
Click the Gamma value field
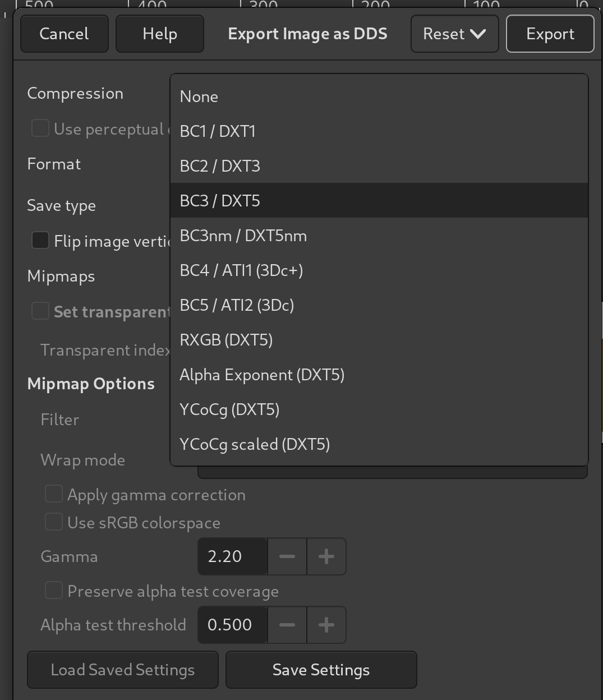coord(233,556)
